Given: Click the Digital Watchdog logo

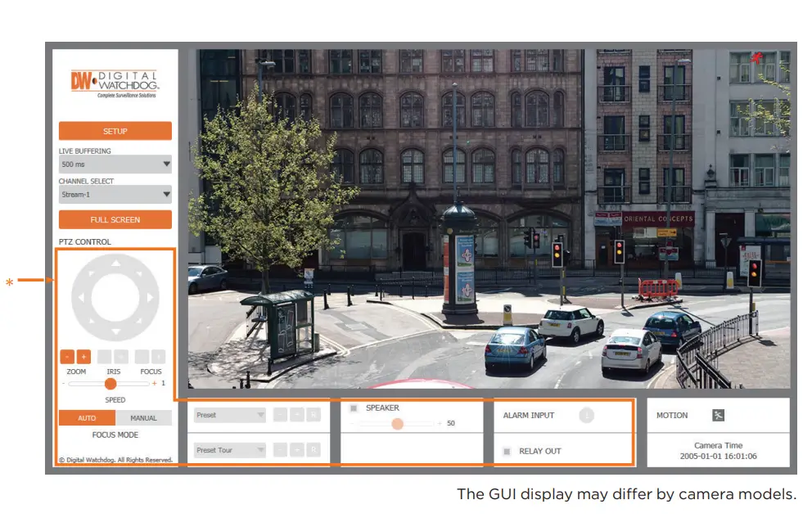Looking at the screenshot, I should pos(115,82).
